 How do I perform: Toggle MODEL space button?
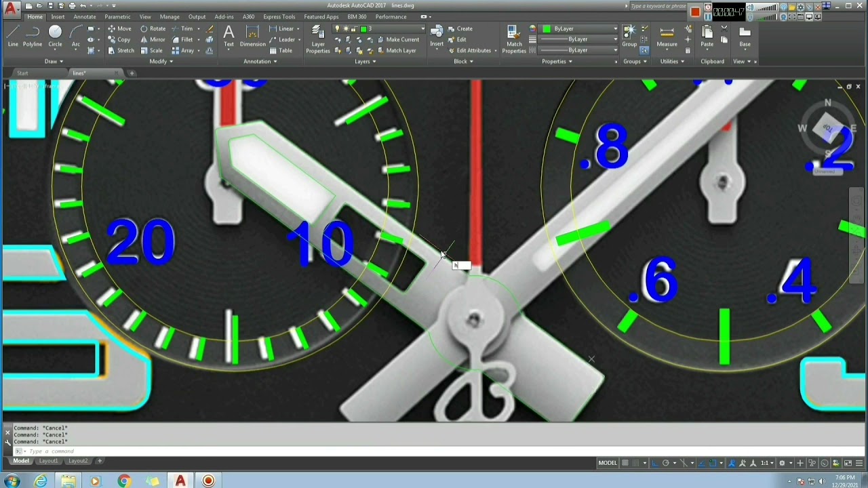click(608, 463)
